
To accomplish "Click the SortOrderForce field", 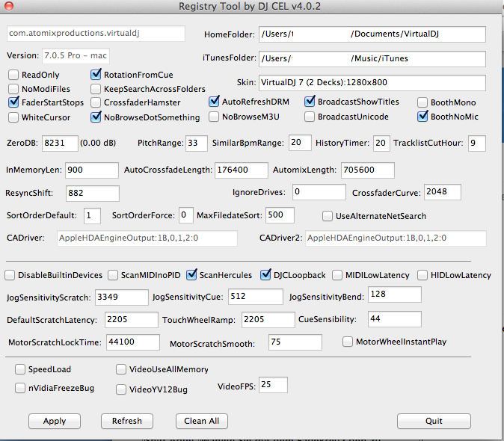I will pyautogui.click(x=186, y=215).
